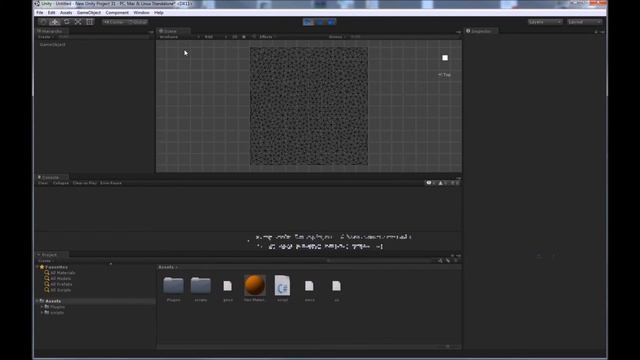Open the Scene Effects dropdown
640x360 pixels.
pyautogui.click(x=267, y=37)
